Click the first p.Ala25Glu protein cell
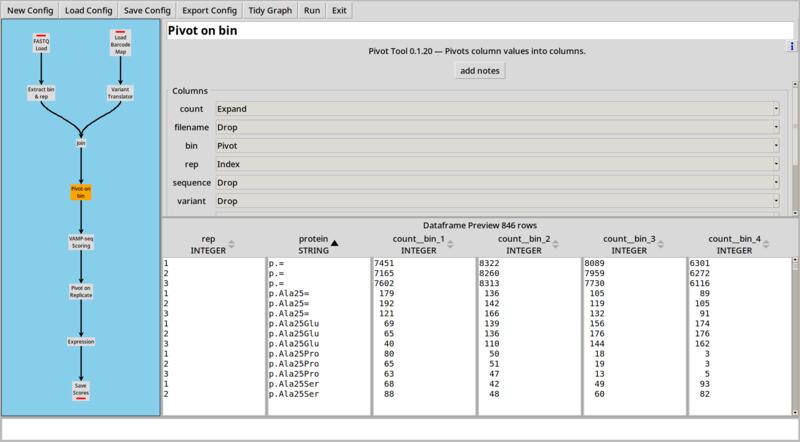The width and height of the screenshot is (800, 442). tap(294, 324)
